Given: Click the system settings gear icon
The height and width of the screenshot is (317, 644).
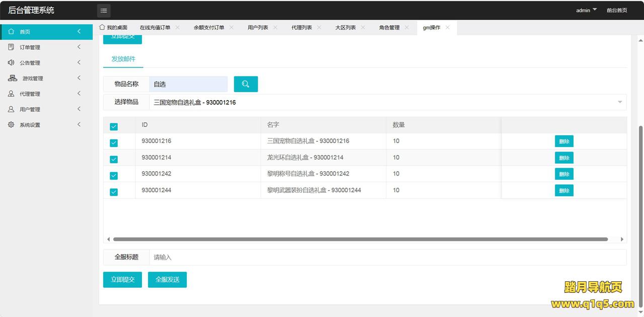Looking at the screenshot, I should pos(11,125).
